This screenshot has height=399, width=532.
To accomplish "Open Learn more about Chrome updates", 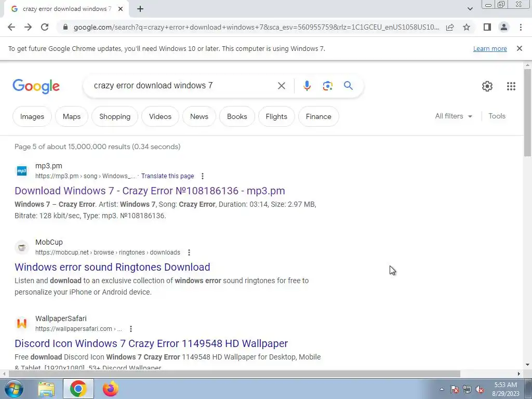I will coord(490,48).
